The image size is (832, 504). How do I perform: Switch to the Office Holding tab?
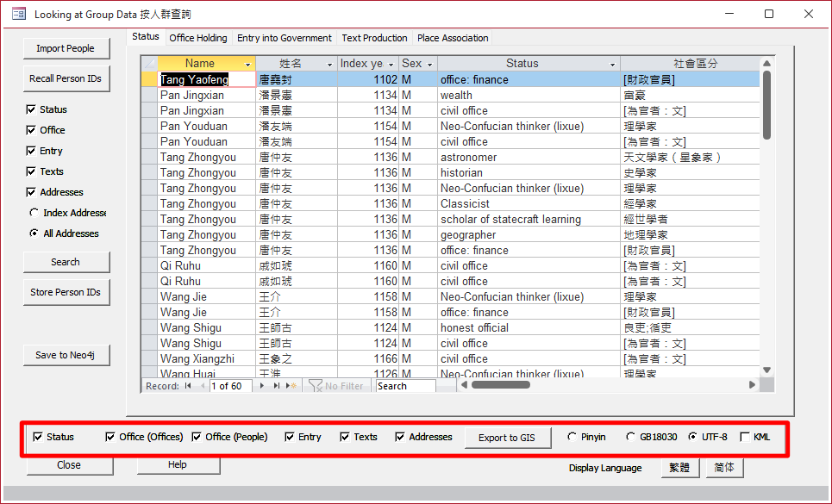click(198, 38)
